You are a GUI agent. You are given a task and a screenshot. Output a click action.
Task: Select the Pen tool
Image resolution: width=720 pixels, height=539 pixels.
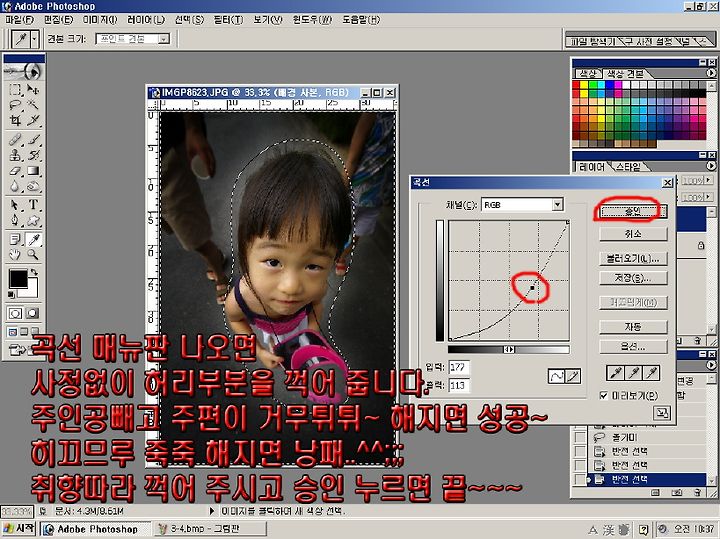tap(15, 221)
